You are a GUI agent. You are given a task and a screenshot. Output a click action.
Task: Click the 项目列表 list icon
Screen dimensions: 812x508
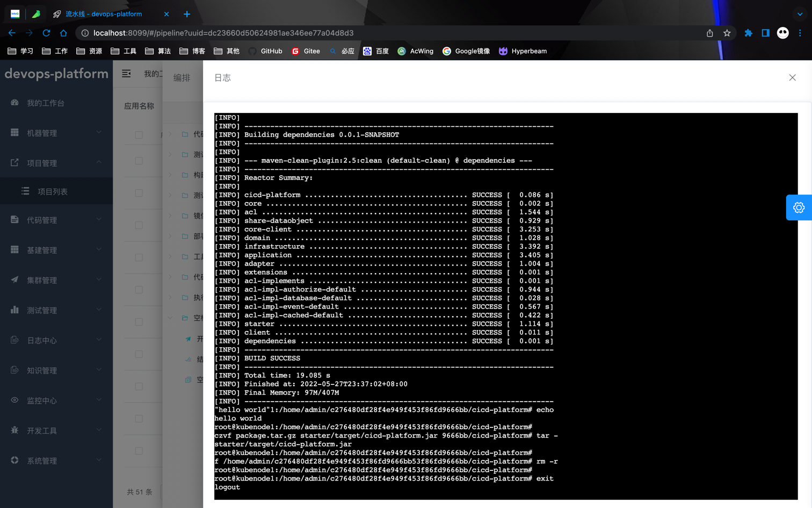[25, 191]
